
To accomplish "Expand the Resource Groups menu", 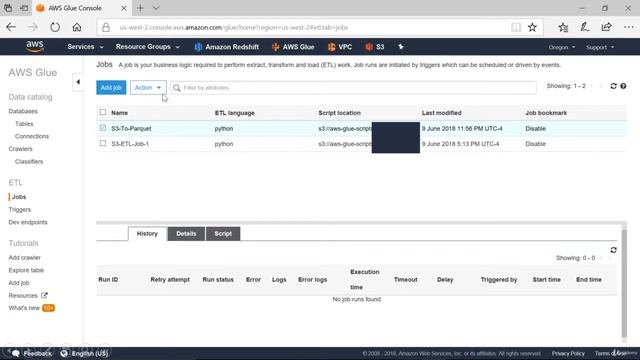I will coord(147,47).
